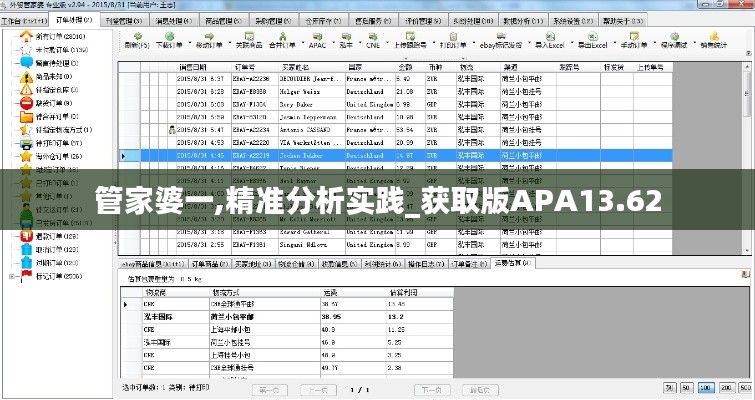Switch to the 消息处理 tab
The width and height of the screenshot is (755, 400).
(x=173, y=21)
